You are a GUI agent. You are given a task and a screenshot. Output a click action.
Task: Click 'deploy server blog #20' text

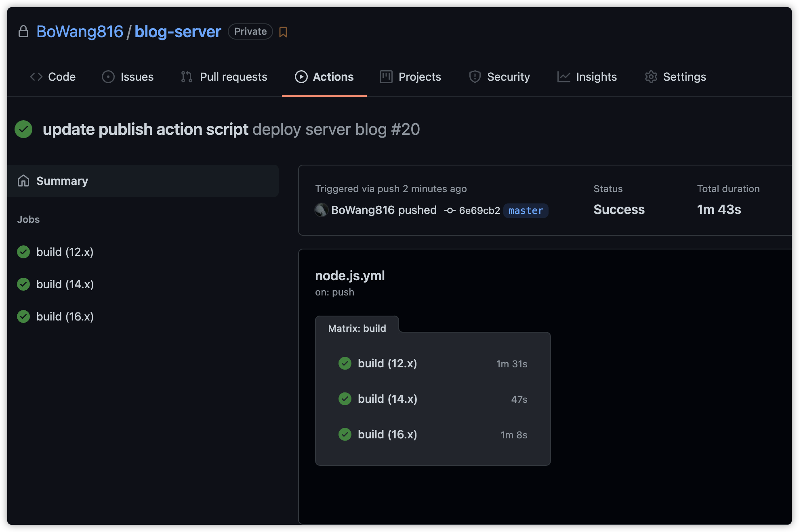[x=336, y=129]
